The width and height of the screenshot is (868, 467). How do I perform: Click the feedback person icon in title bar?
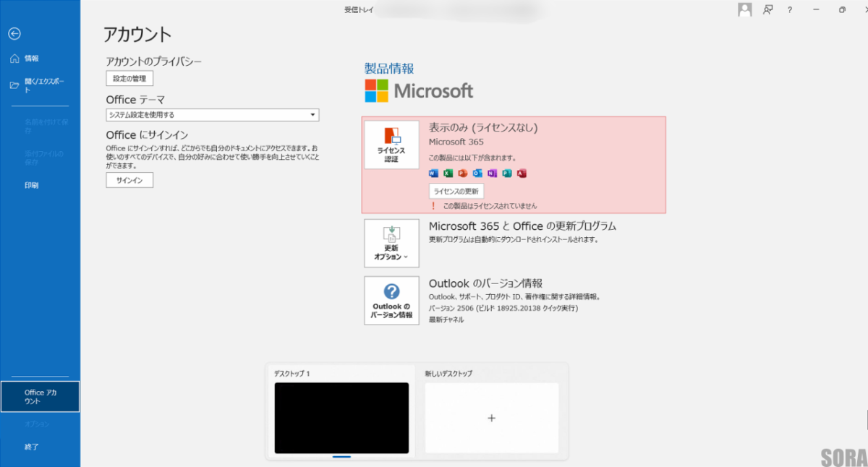click(x=768, y=9)
